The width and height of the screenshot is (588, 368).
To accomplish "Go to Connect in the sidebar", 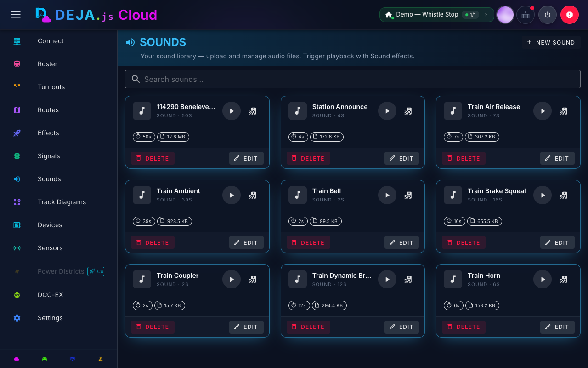I will (59, 41).
